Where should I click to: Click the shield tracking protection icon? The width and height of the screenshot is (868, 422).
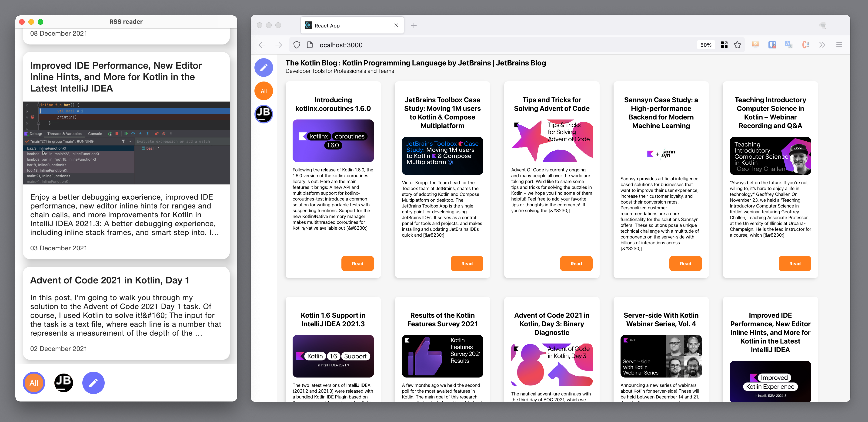tap(297, 45)
